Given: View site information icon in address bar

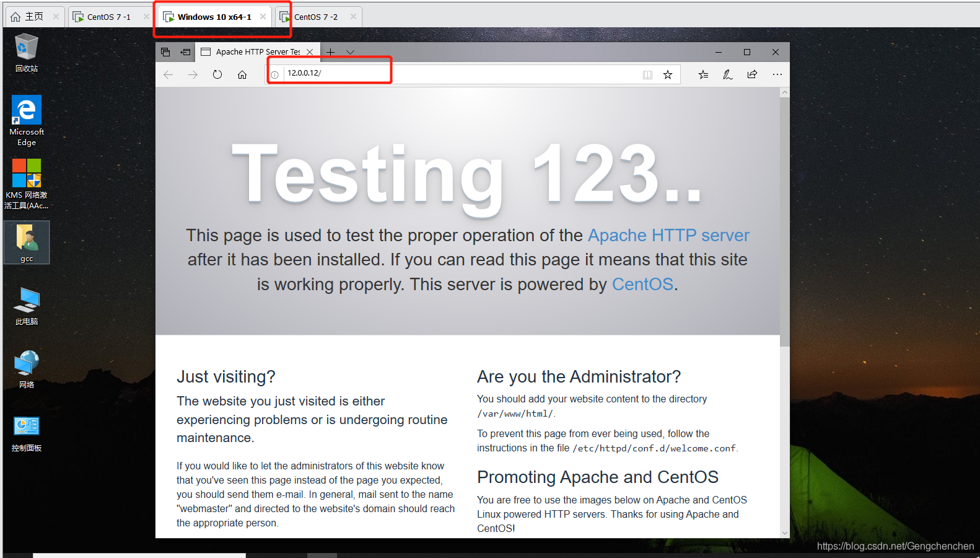Looking at the screenshot, I should pos(274,74).
